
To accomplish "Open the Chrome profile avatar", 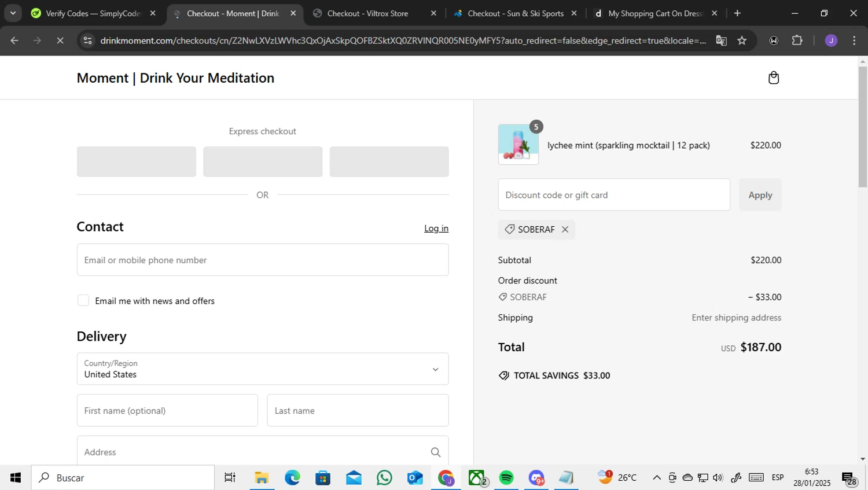I will click(x=831, y=40).
